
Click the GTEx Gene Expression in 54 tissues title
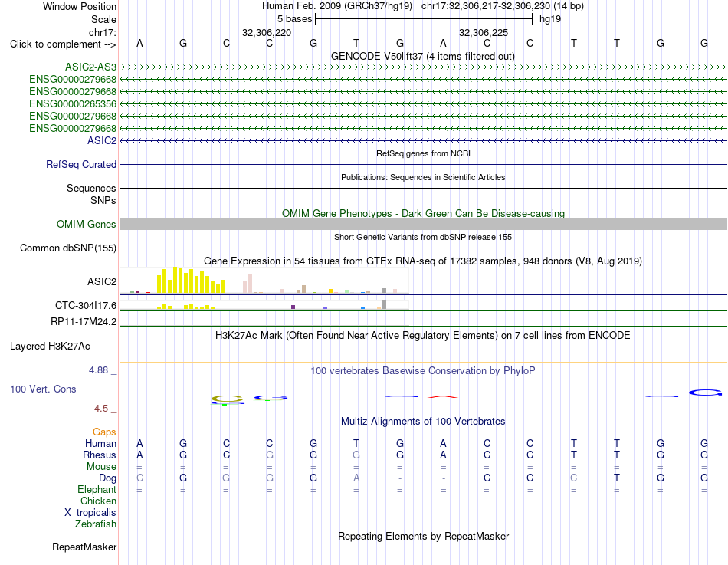423,261
